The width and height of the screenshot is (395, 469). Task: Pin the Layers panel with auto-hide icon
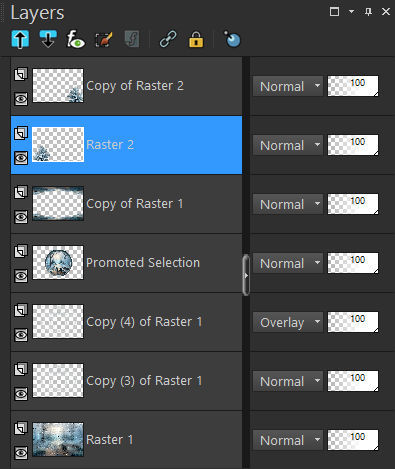(x=368, y=12)
